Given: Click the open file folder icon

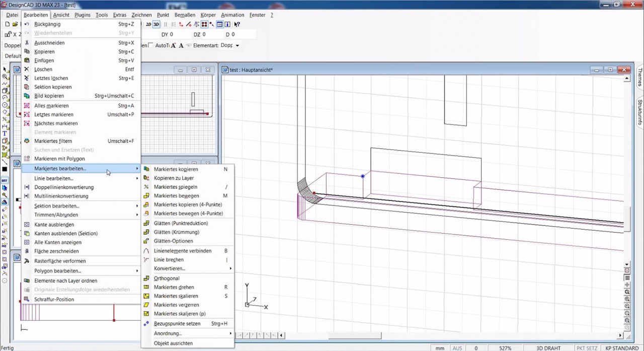Looking at the screenshot, I should click(x=15, y=24).
